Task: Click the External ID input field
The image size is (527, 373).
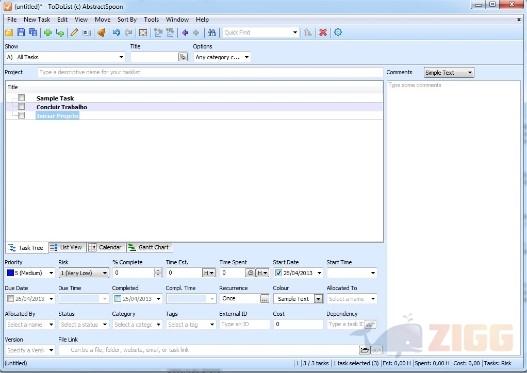Action: [x=244, y=324]
